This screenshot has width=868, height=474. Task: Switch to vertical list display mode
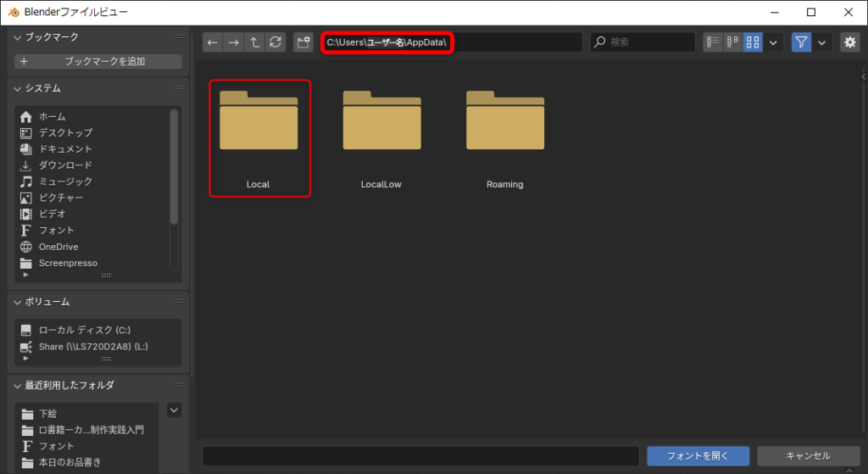point(713,42)
